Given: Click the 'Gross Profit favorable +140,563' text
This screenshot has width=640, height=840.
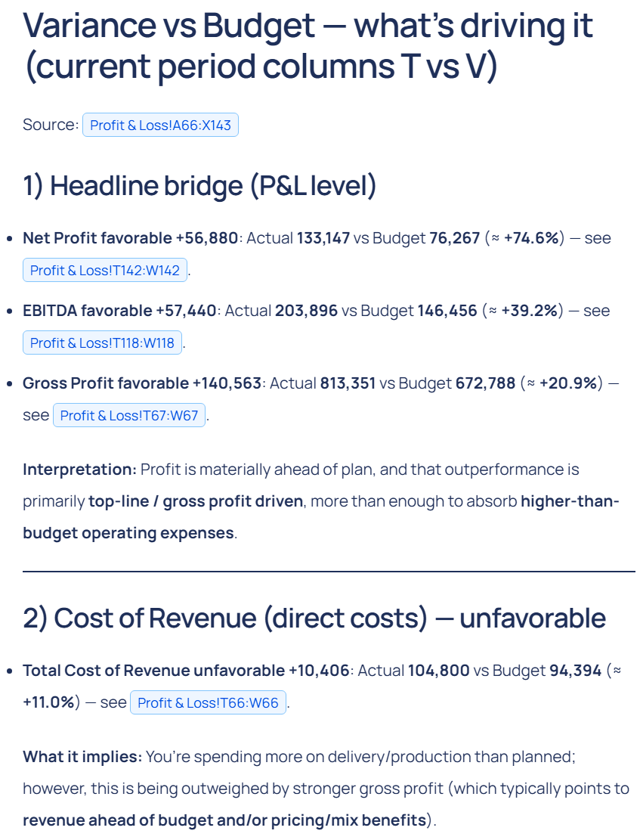Looking at the screenshot, I should (x=142, y=383).
